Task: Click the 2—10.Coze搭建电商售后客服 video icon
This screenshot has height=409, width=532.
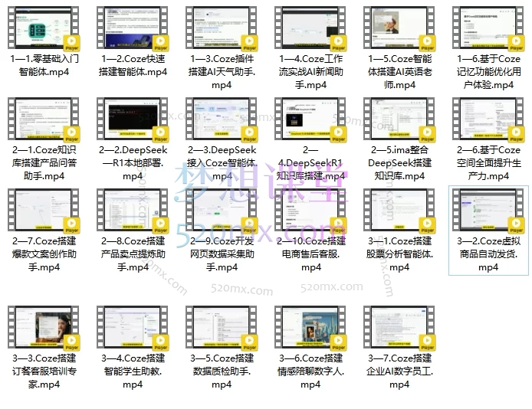Action: click(x=310, y=212)
